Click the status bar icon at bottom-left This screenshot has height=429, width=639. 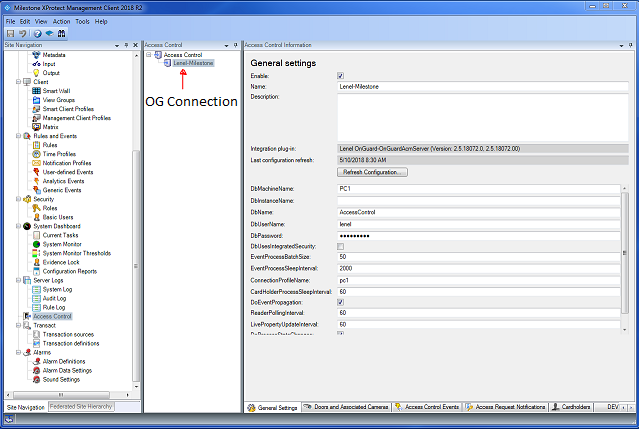[9, 419]
